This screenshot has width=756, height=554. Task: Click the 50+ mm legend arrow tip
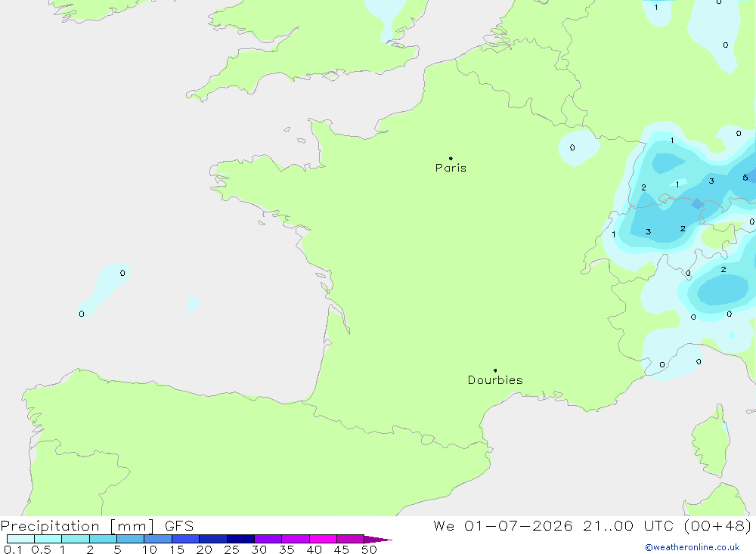378,539
